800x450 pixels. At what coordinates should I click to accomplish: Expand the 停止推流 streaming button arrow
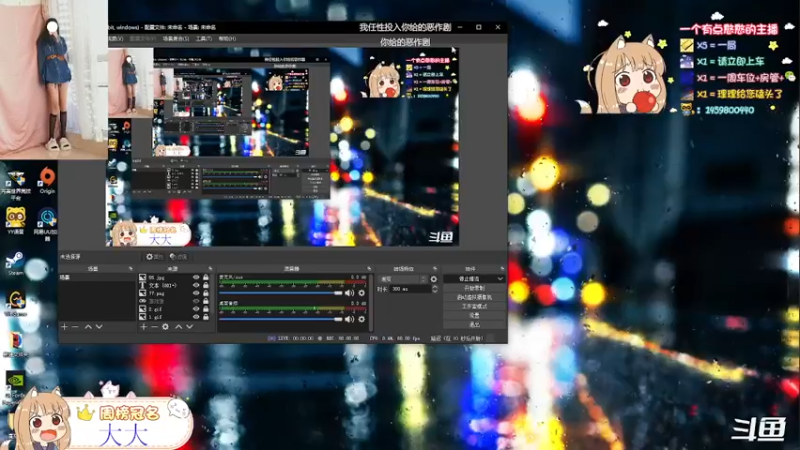click(x=500, y=279)
